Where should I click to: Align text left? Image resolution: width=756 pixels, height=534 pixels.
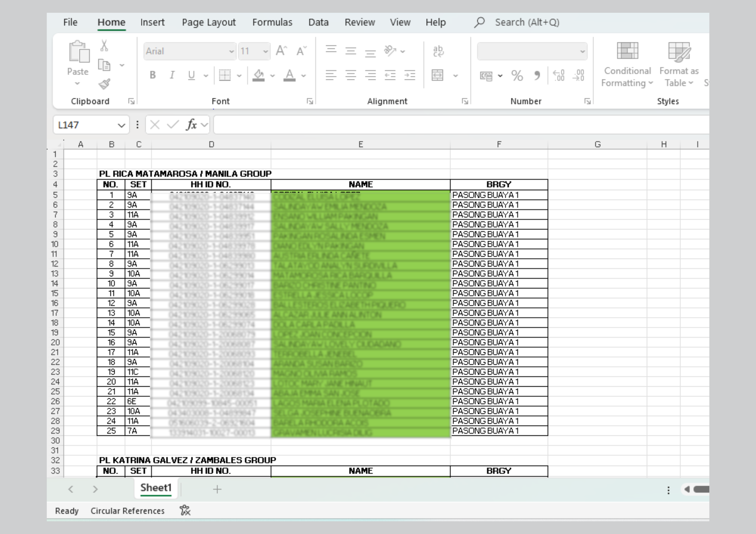click(x=331, y=75)
